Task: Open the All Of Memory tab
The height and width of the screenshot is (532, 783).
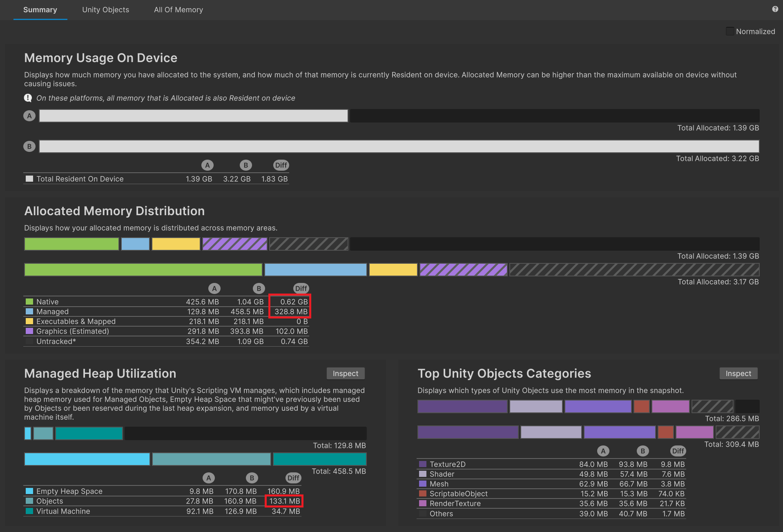Action: click(x=178, y=10)
